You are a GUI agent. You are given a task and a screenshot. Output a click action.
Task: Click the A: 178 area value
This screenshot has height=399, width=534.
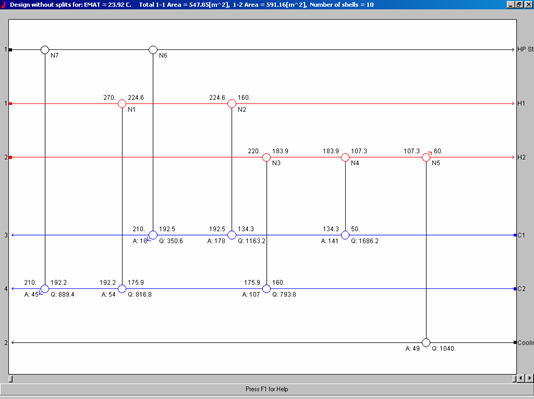coord(216,241)
